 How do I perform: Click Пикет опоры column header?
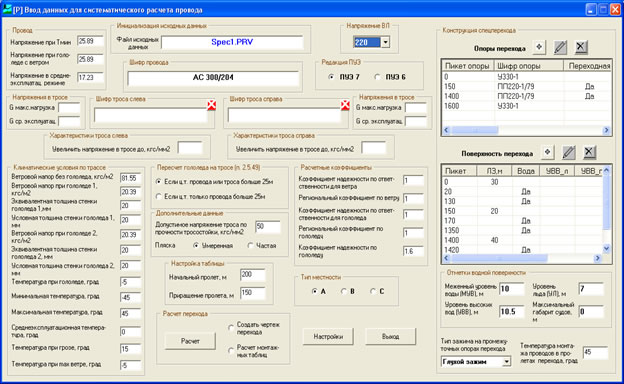468,66
